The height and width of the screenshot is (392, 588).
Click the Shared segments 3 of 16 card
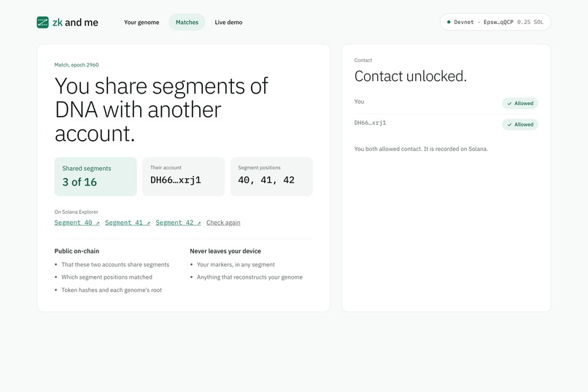pos(96,177)
